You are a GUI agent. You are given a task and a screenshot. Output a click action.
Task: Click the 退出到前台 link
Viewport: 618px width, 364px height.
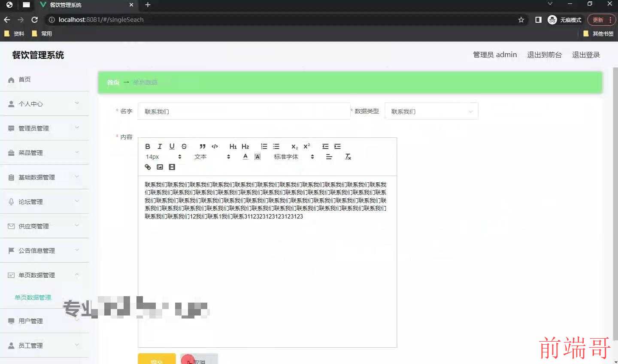pos(544,55)
